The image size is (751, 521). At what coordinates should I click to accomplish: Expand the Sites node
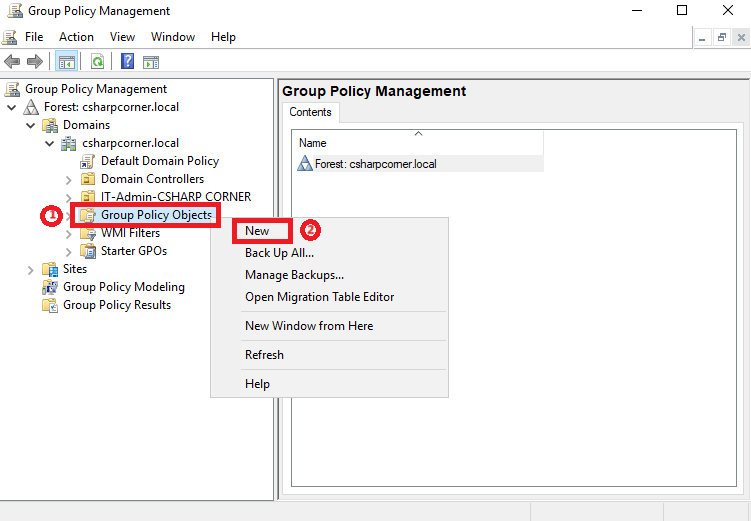31,270
